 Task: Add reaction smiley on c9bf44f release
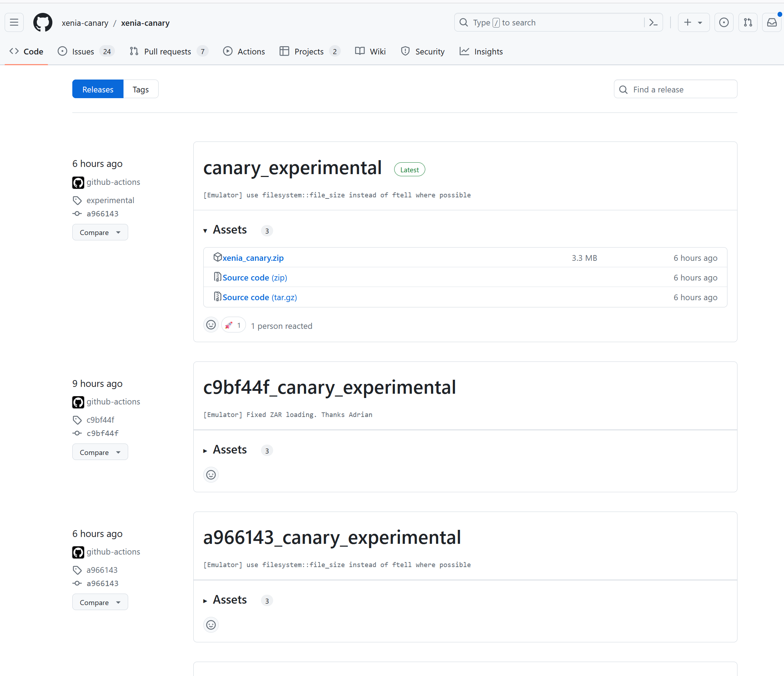(211, 475)
